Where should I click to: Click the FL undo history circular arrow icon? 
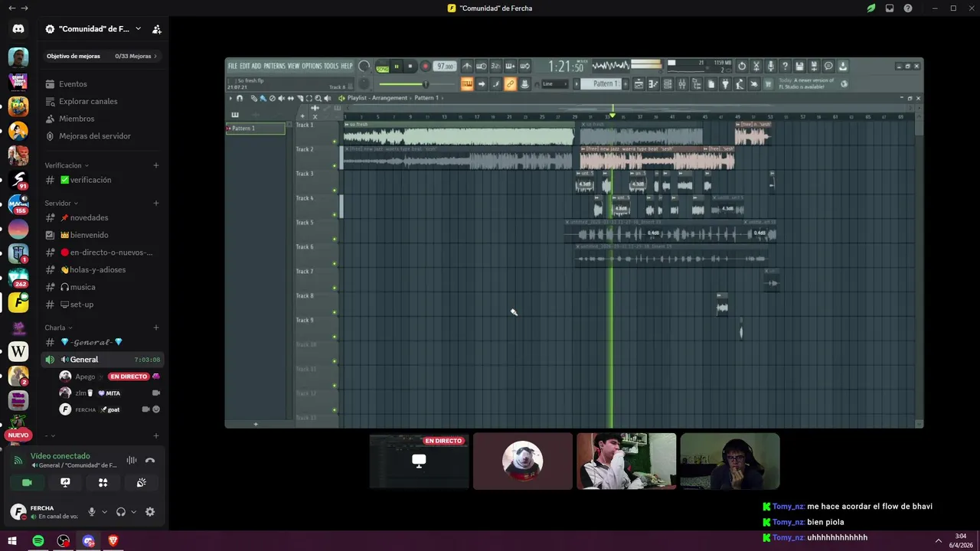741,67
